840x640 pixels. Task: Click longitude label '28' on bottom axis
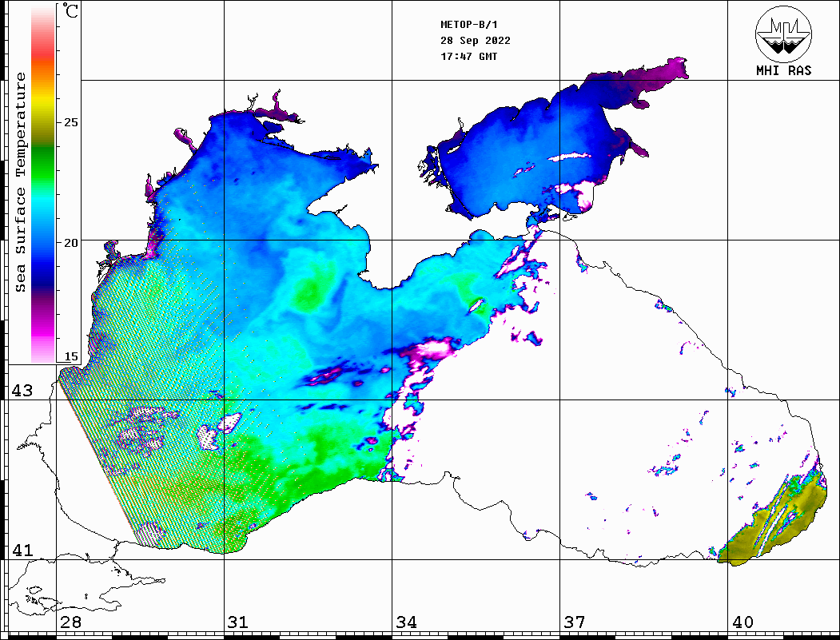(x=70, y=622)
